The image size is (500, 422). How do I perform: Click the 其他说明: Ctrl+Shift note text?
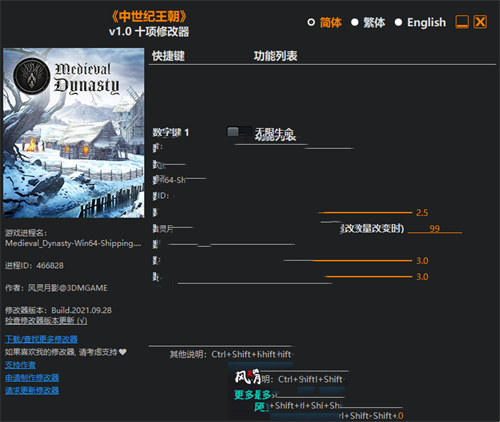coord(232,354)
